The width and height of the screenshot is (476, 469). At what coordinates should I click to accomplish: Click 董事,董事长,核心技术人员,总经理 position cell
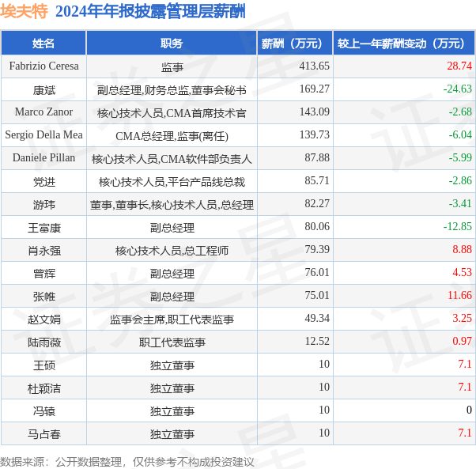[x=172, y=205]
